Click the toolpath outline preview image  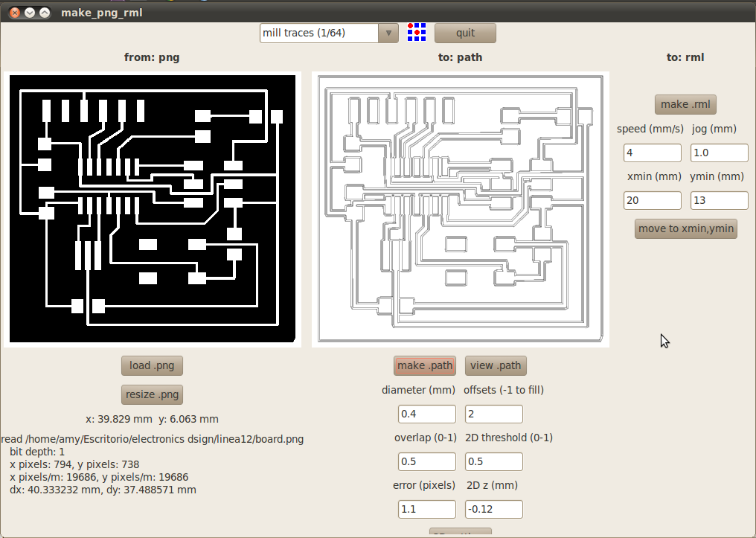coord(460,209)
